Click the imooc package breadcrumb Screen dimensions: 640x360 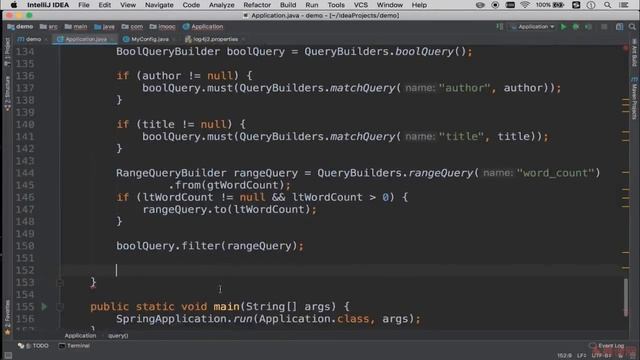click(162, 27)
